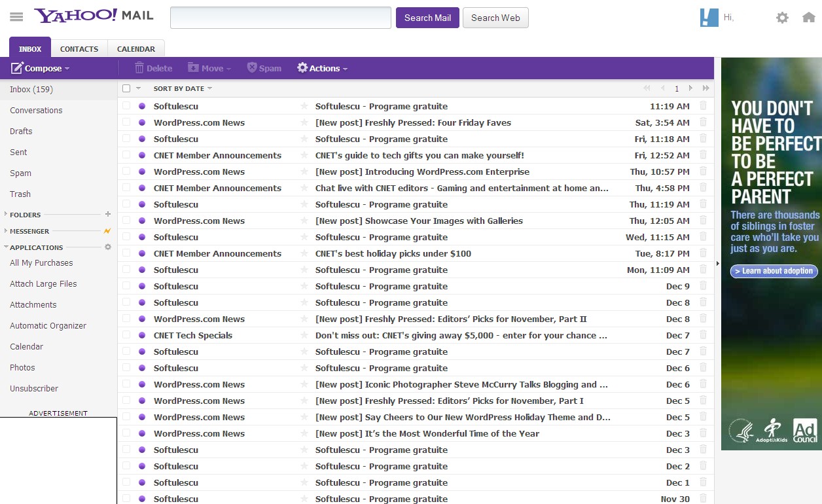Viewport: 822px width, 504px height.
Task: Open the Actions dropdown menu
Action: 322,68
